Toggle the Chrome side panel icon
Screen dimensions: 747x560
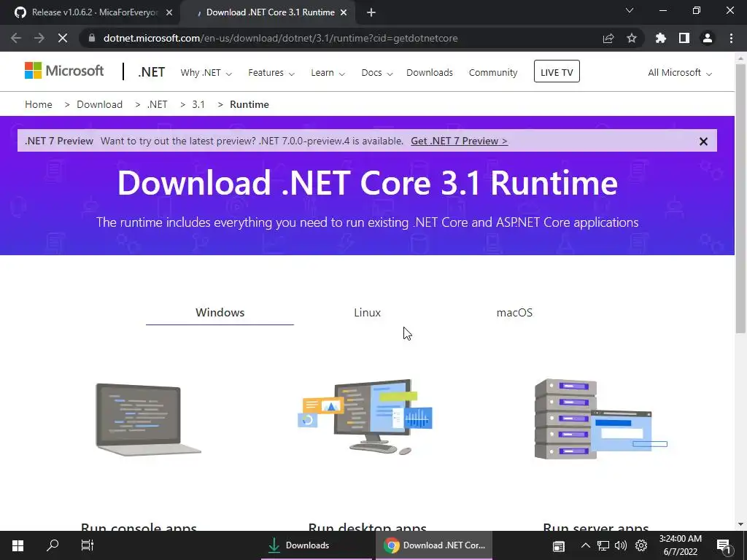(x=684, y=38)
